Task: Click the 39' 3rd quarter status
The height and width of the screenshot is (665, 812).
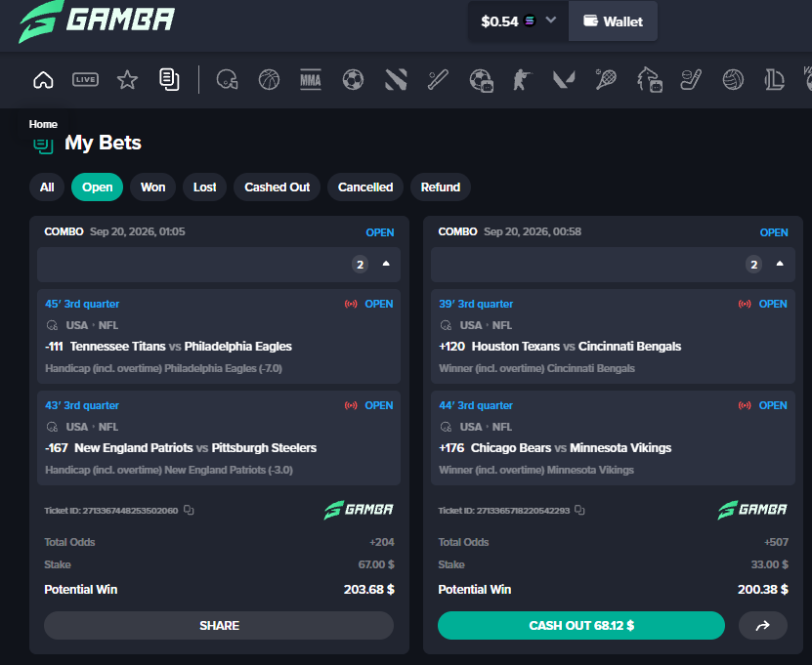Action: tap(476, 305)
